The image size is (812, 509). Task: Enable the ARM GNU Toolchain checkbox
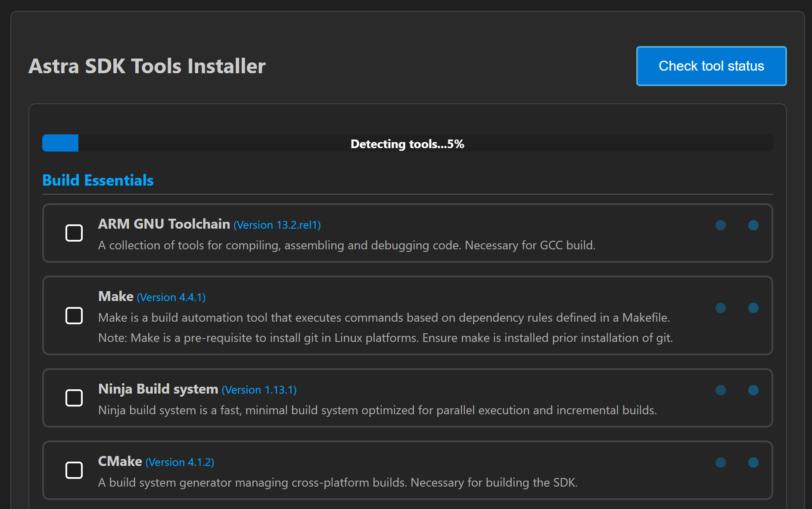[x=74, y=233]
